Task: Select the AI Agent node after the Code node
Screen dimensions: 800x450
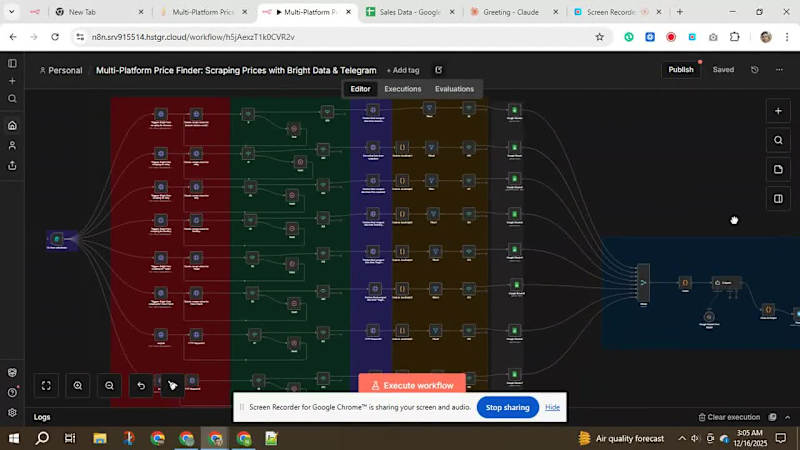Action: (727, 283)
